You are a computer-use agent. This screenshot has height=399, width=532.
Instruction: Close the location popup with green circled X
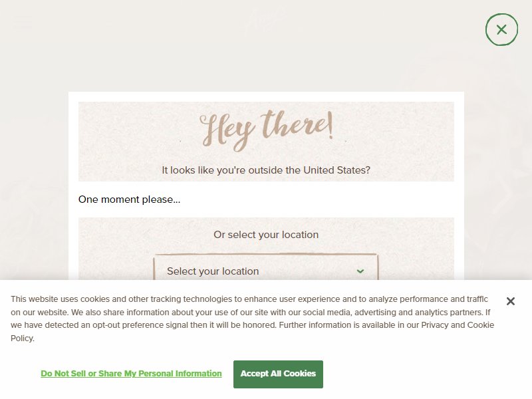point(501,29)
